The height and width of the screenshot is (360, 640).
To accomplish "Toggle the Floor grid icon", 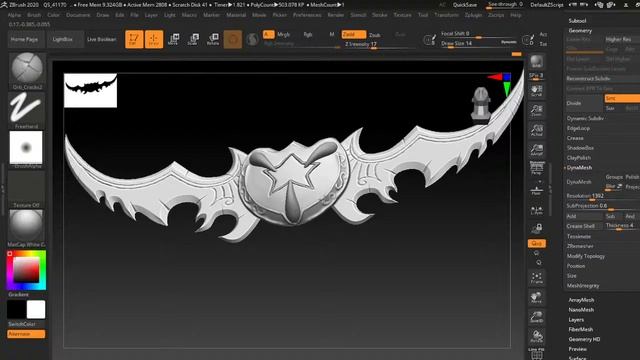I will (536, 189).
